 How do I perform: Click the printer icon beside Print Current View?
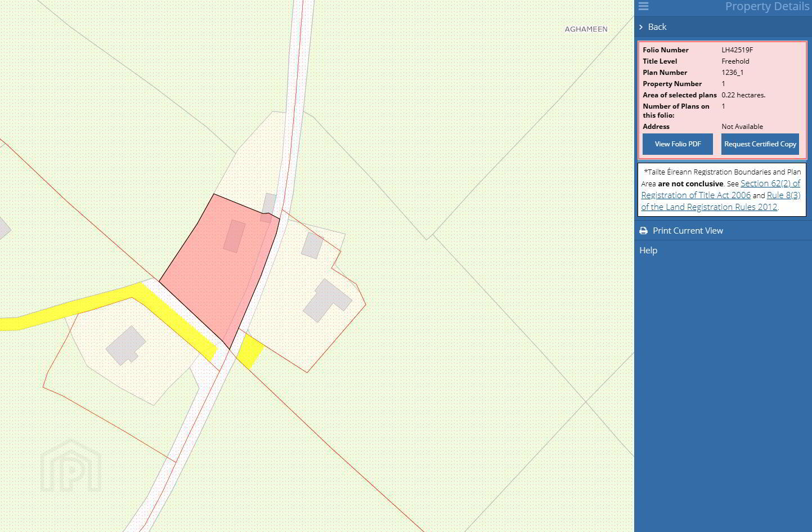coord(643,231)
